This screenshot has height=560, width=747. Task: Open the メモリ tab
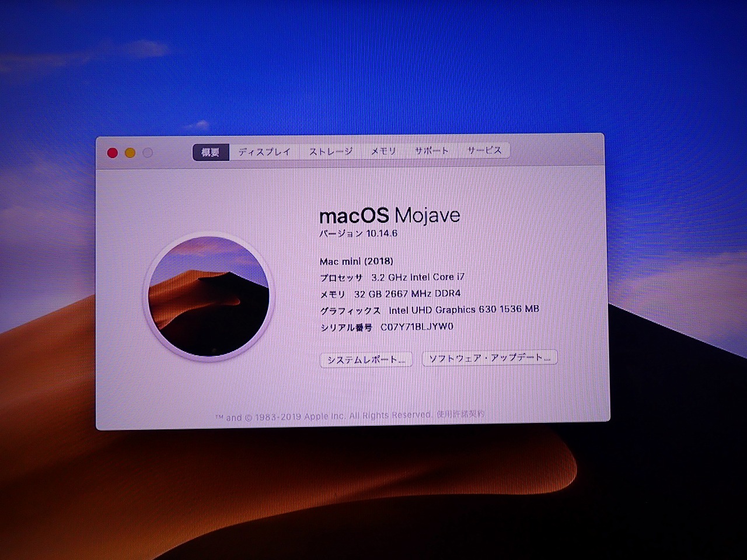click(x=383, y=151)
